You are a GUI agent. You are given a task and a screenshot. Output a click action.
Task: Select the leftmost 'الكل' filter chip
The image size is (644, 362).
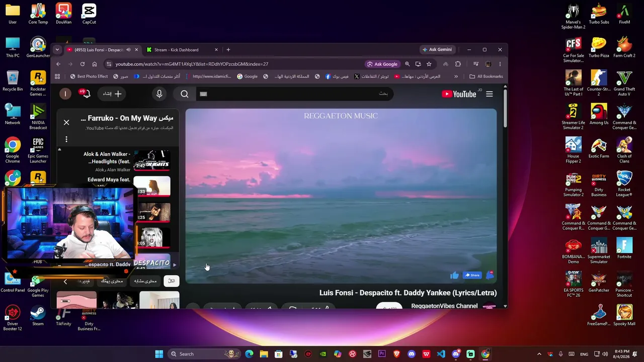172,281
